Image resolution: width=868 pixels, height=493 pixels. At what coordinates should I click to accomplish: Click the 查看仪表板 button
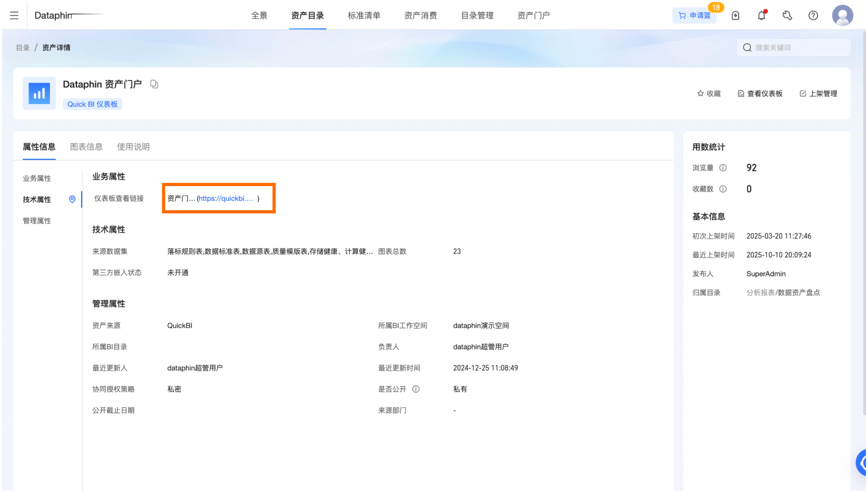(x=760, y=94)
